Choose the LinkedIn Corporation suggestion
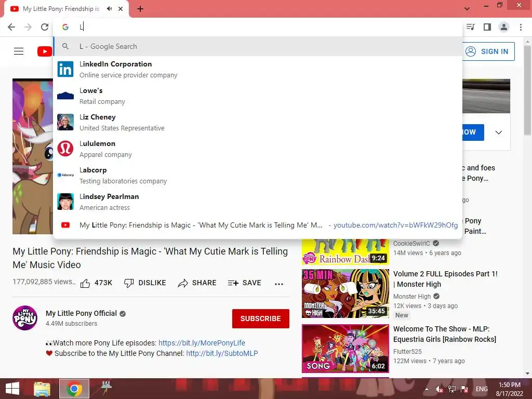Viewport: 532px width, 399px height. click(258, 69)
